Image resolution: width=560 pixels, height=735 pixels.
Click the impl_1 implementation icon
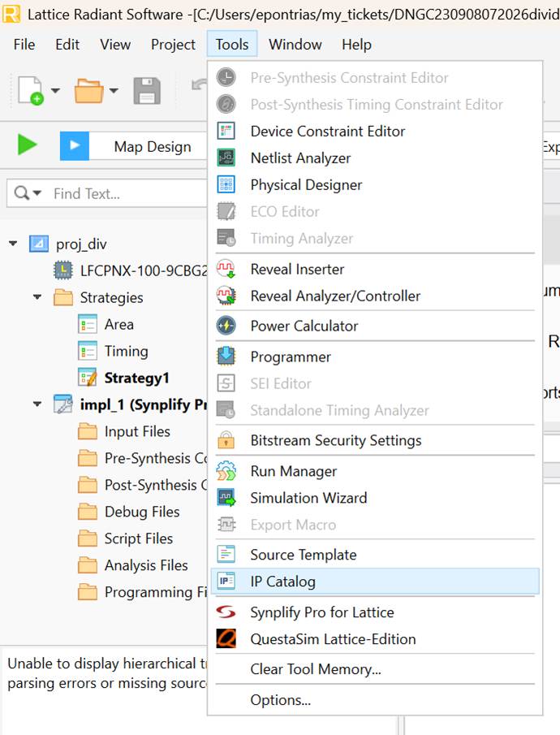tap(63, 404)
